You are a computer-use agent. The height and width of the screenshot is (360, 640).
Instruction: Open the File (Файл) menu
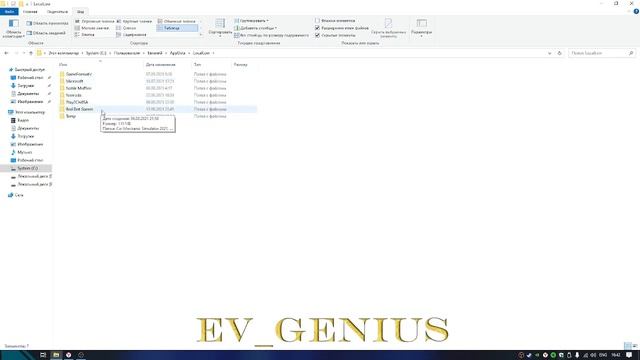click(x=9, y=11)
